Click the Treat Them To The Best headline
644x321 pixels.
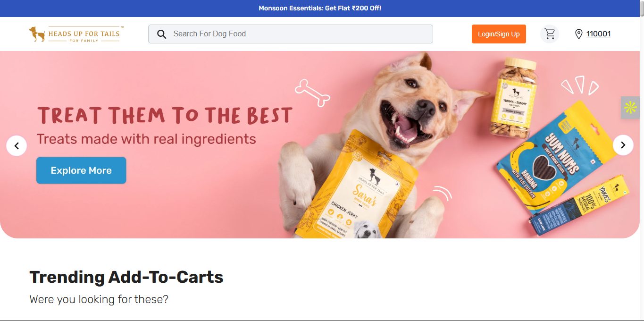coord(165,116)
